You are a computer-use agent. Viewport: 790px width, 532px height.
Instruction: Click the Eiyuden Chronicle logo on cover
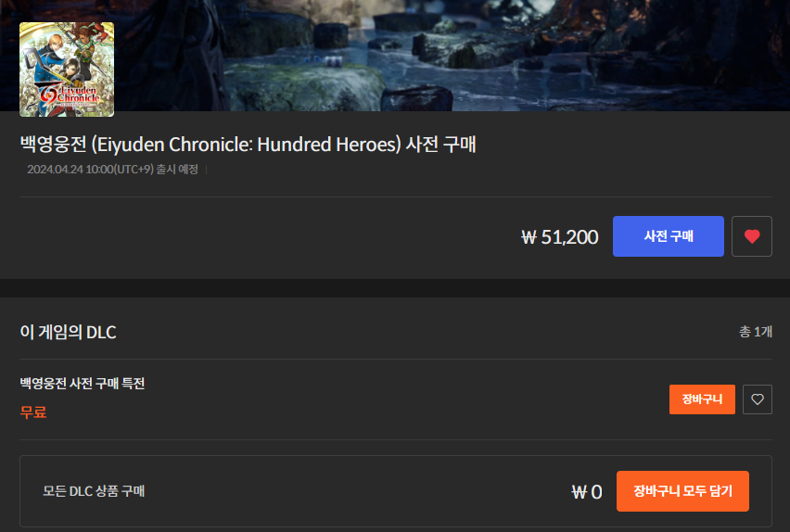69,95
